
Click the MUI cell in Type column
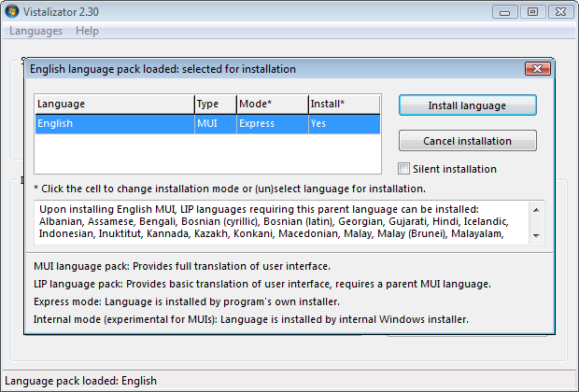pyautogui.click(x=216, y=123)
